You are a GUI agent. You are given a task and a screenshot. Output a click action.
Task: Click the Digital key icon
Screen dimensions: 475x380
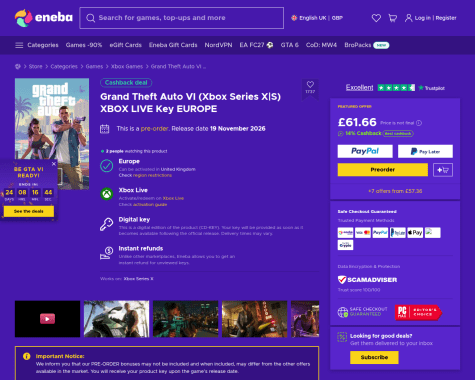106,224
